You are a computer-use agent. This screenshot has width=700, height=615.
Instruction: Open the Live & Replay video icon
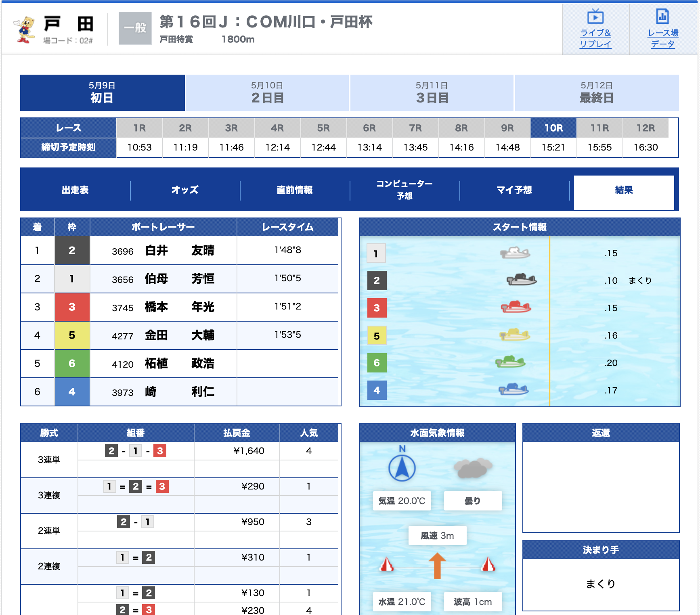[595, 17]
